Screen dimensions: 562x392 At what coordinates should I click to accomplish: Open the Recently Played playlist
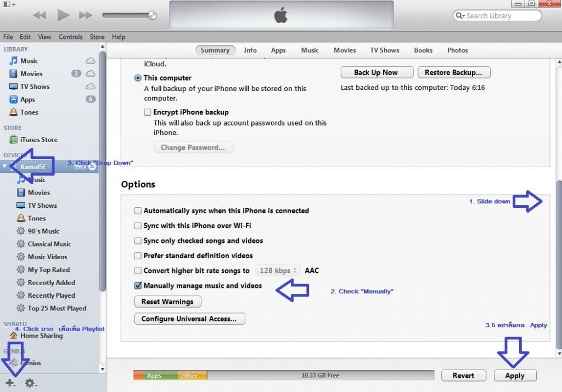(51, 296)
